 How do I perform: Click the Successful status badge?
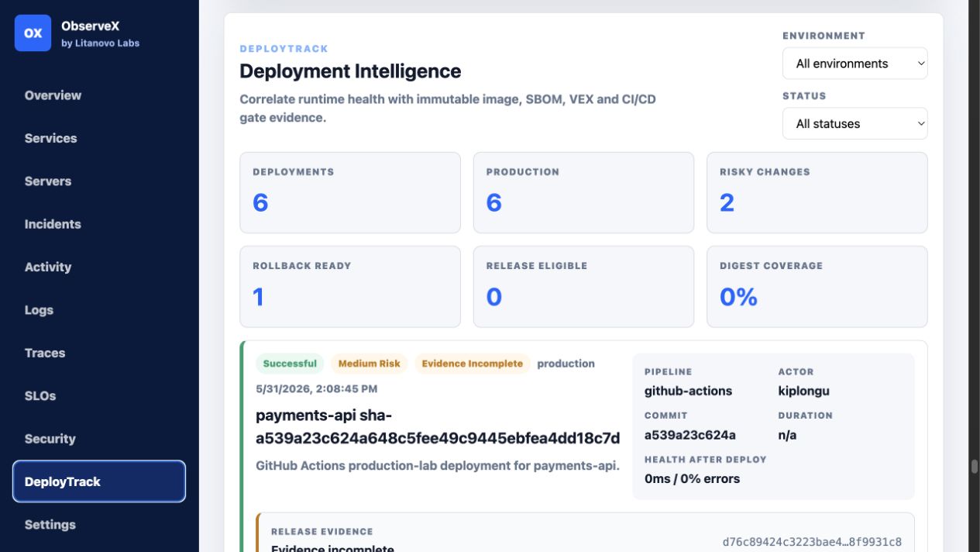[x=290, y=364]
